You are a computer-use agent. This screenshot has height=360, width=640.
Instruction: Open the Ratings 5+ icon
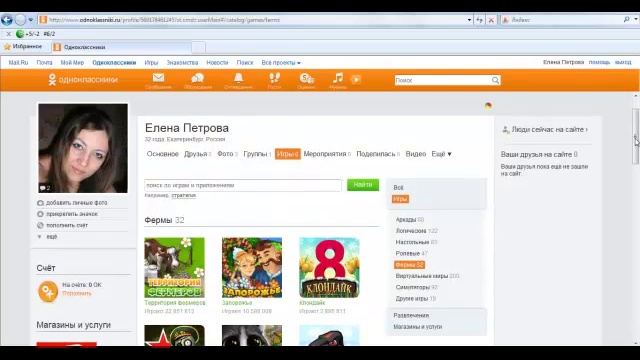pos(306,78)
